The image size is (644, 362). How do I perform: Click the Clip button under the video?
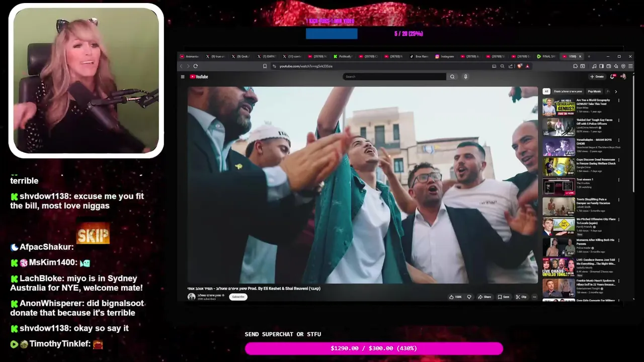(521, 297)
